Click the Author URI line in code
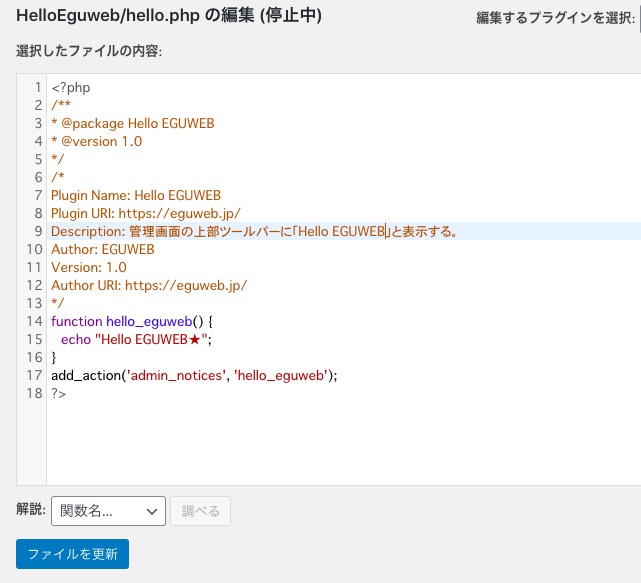 pos(149,286)
